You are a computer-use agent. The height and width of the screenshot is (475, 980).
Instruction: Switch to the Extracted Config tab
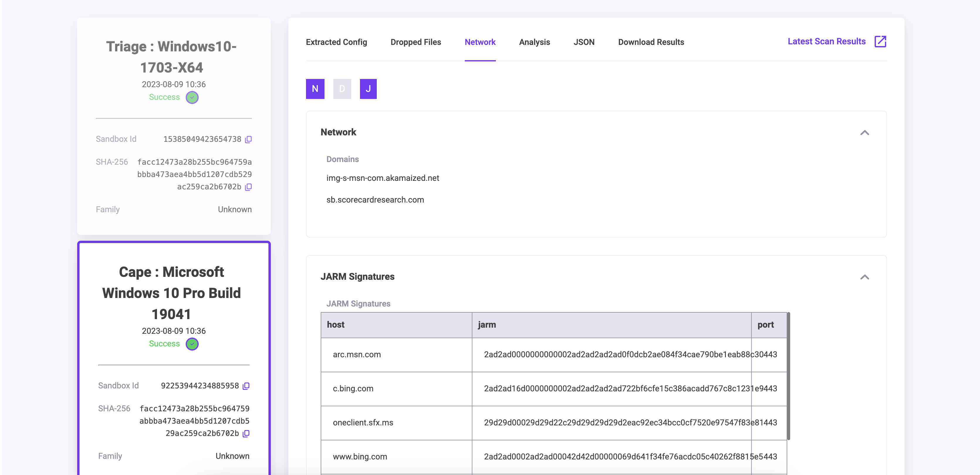[336, 42]
